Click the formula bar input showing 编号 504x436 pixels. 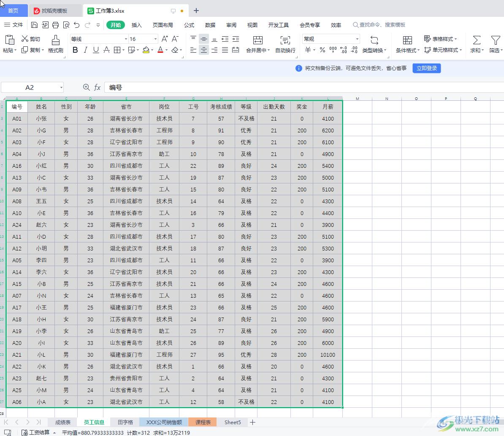coord(304,87)
